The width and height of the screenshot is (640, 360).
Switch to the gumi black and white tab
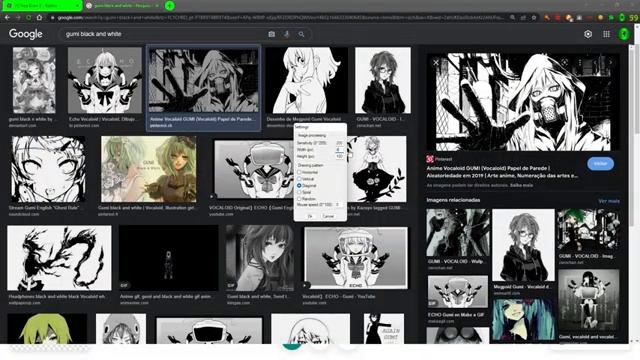123,6
